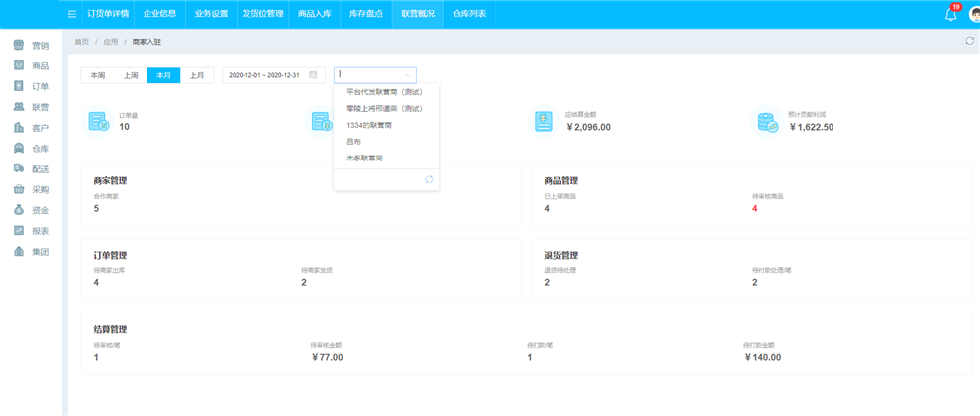Image resolution: width=980 pixels, height=416 pixels.
Task: Click the 合作商家 count 5
Action: [x=96, y=208]
